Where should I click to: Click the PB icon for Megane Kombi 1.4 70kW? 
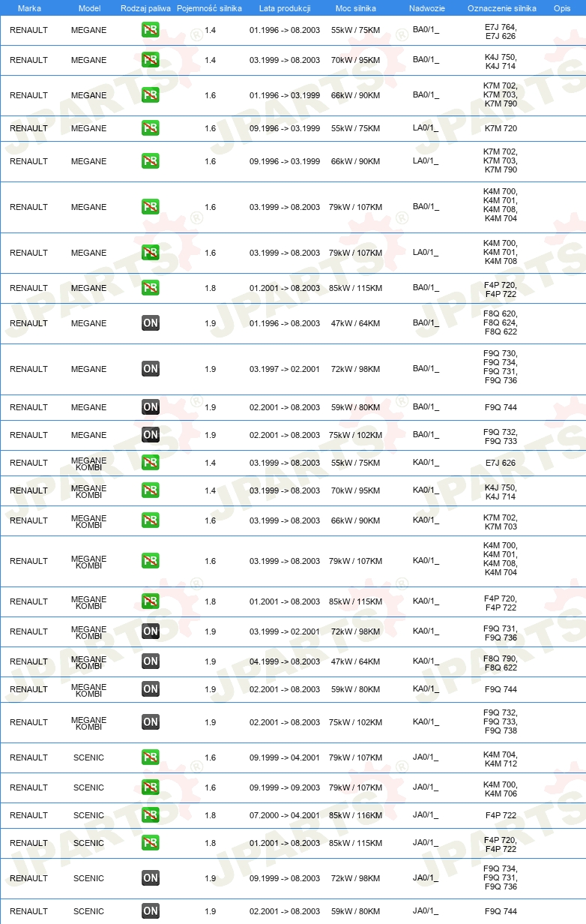pyautogui.click(x=151, y=490)
